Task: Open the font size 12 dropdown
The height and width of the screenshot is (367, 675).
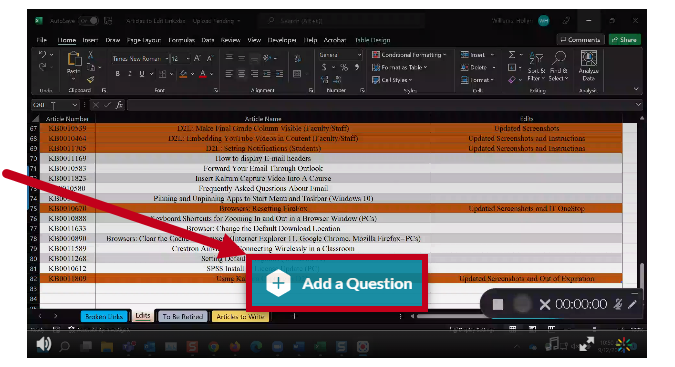Action: (x=188, y=59)
